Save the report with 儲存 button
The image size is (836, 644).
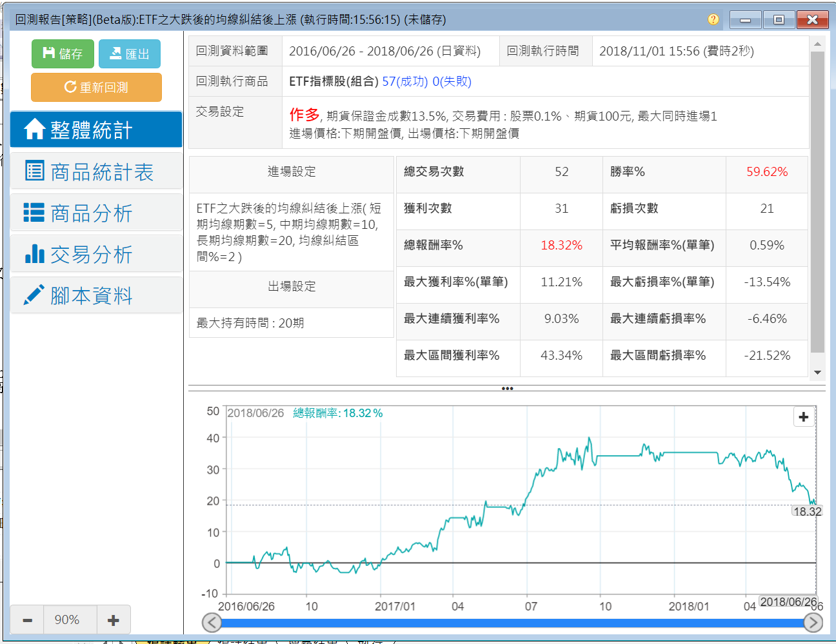coord(63,54)
